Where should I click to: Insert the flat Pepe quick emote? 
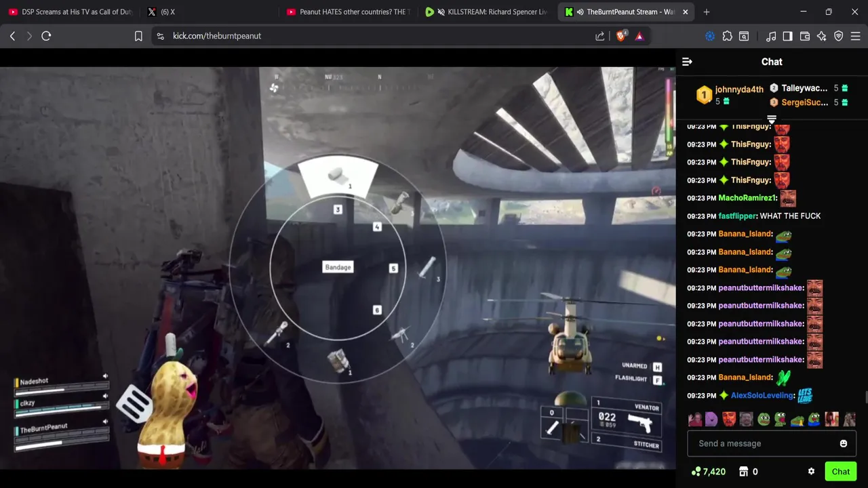coord(797,420)
